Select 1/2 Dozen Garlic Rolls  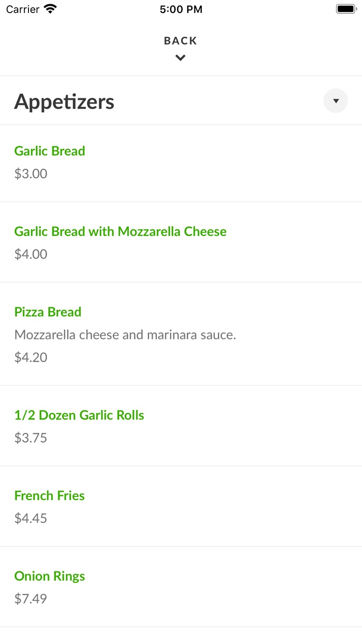79,415
